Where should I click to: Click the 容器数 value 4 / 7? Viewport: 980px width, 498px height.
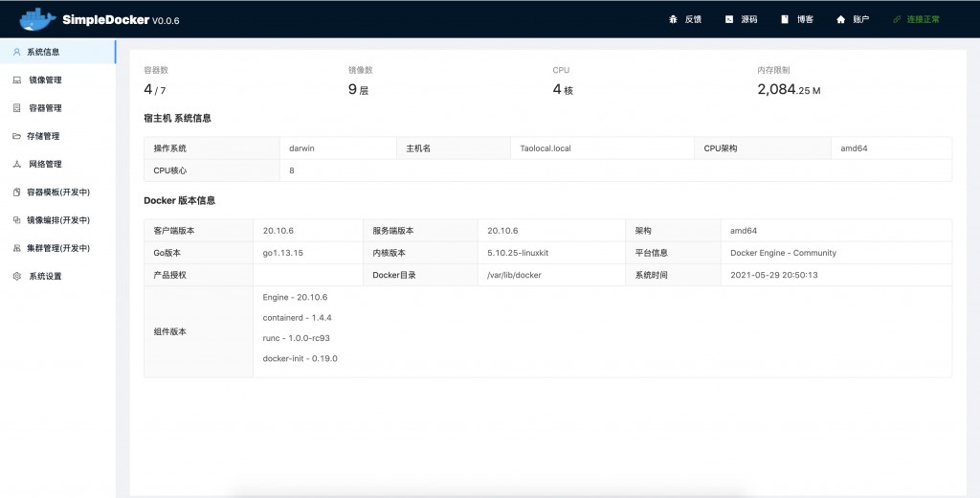(x=154, y=89)
